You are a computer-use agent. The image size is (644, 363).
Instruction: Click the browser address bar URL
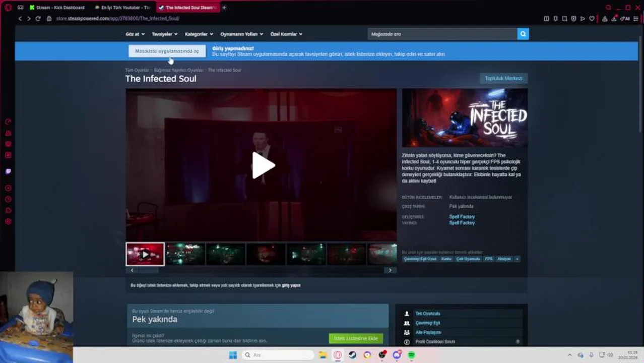[x=117, y=19]
